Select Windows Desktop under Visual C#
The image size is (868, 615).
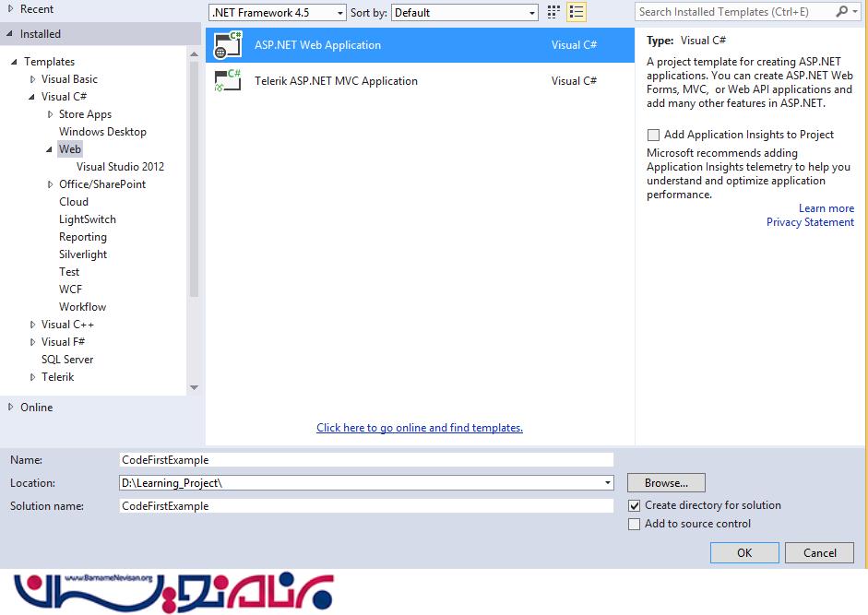click(x=102, y=132)
